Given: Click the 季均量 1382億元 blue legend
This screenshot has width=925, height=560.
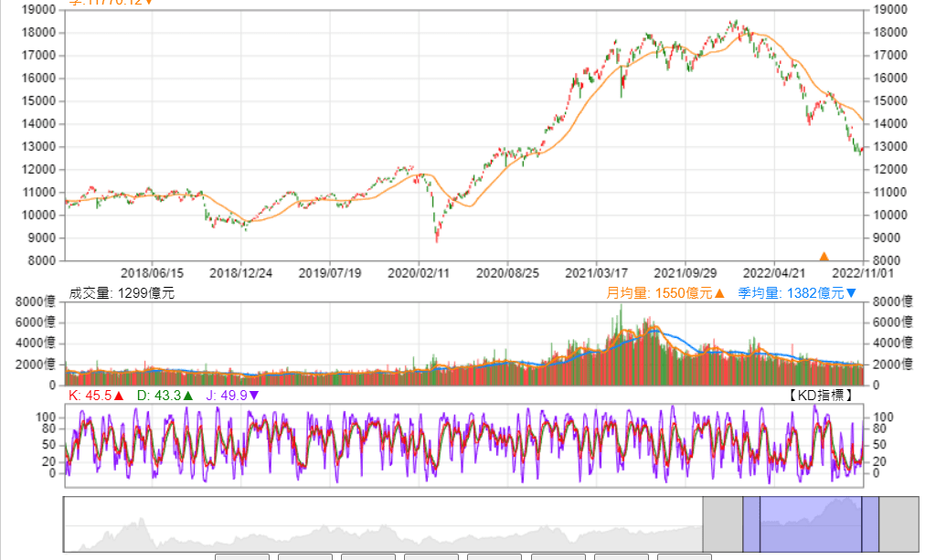Looking at the screenshot, I should coord(797,293).
